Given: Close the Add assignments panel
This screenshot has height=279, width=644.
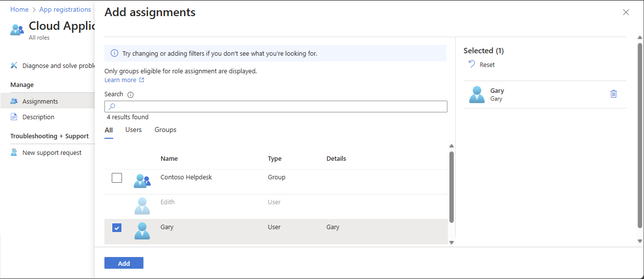Looking at the screenshot, I should click(x=626, y=12).
